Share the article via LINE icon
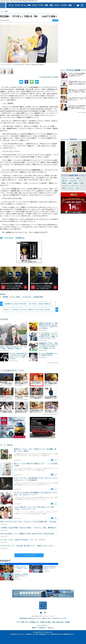86x644 pixels. (x=32, y=82)
